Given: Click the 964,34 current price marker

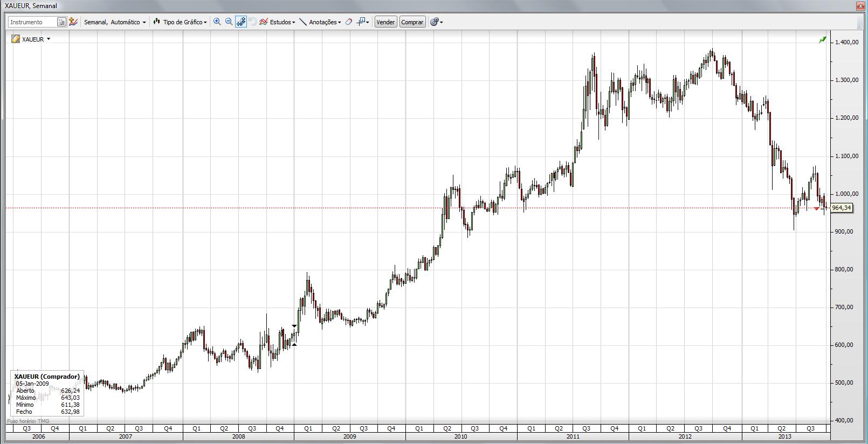Looking at the screenshot, I should (x=841, y=208).
